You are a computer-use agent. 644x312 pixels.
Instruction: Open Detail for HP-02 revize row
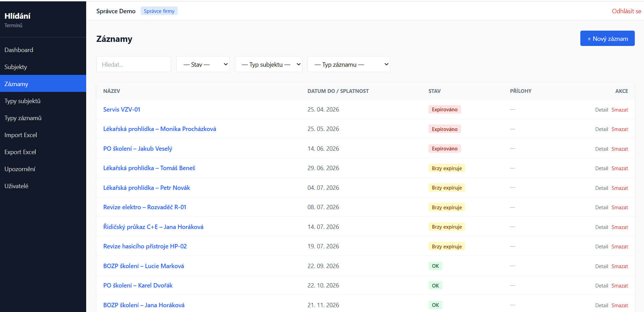pyautogui.click(x=601, y=247)
